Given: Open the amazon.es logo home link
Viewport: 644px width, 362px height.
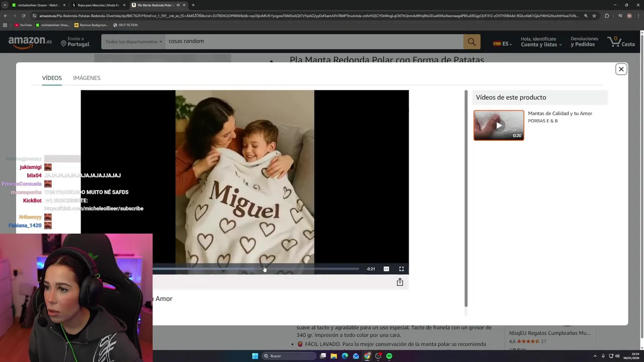Looking at the screenshot, I should (x=30, y=42).
